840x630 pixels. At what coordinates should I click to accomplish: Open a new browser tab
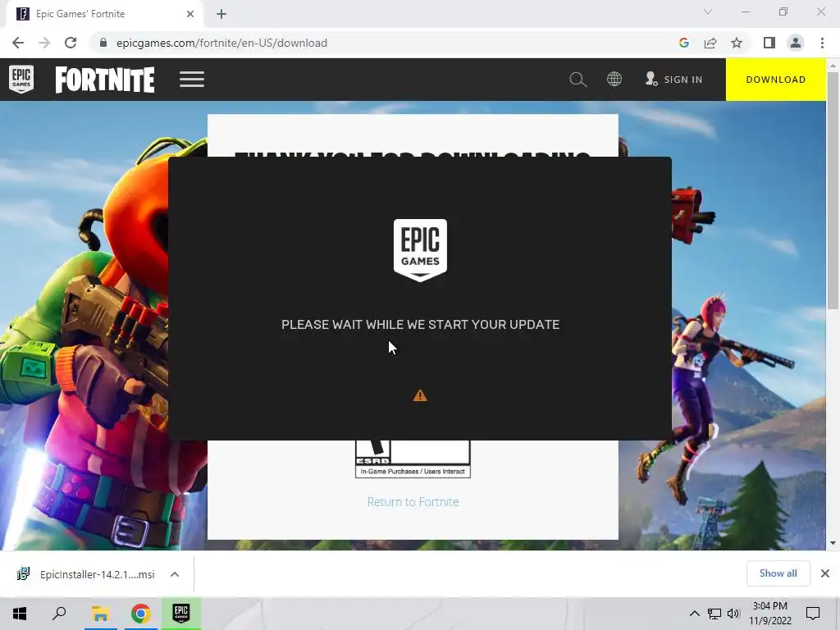point(221,14)
